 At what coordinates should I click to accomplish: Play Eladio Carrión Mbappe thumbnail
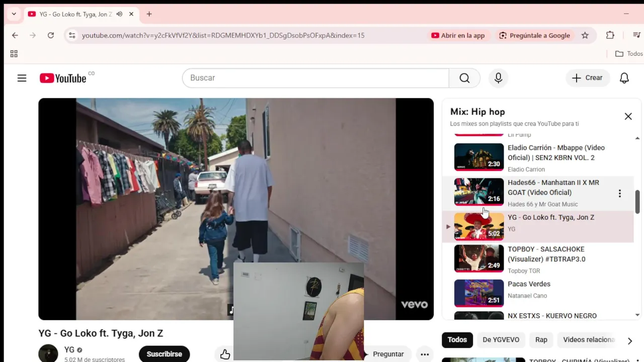point(478,157)
